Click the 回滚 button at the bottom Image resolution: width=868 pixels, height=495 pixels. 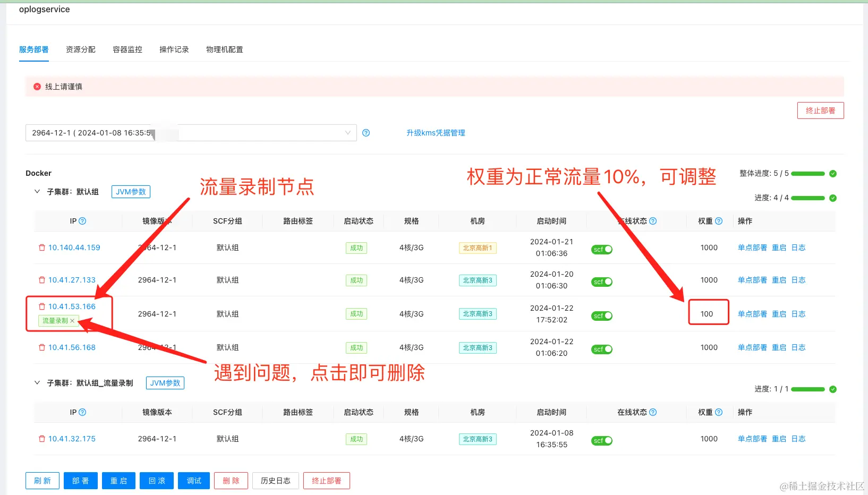[x=156, y=480]
